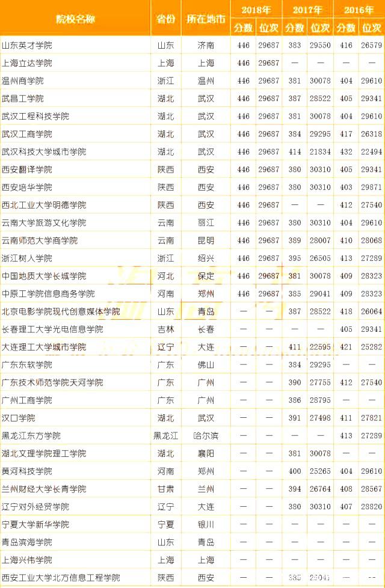The width and height of the screenshot is (385, 588).
Task: Select 西北工业大学明德学院 school name
Action: (44, 205)
